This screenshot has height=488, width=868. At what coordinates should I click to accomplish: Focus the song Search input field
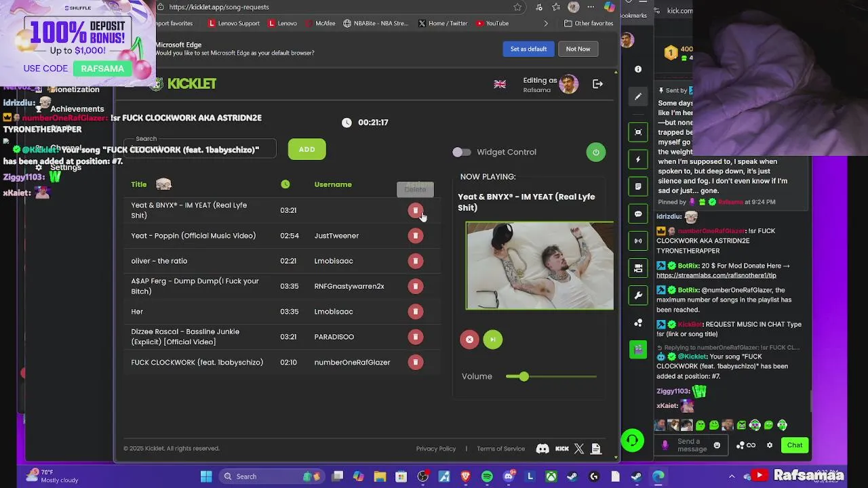tap(200, 148)
